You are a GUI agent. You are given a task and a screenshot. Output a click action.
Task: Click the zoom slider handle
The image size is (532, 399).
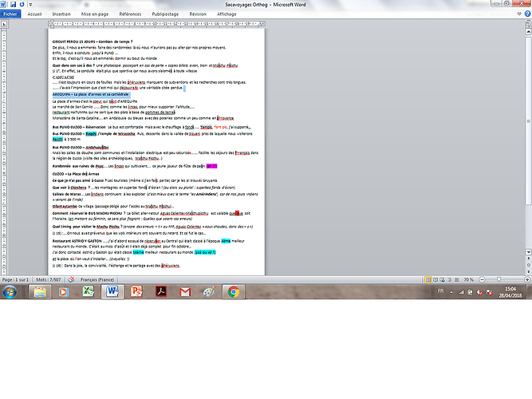pos(499,279)
